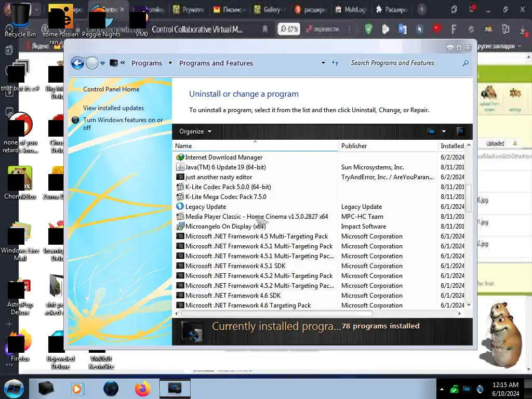
Task: Click the refresh icon in address bar
Action: (335, 63)
